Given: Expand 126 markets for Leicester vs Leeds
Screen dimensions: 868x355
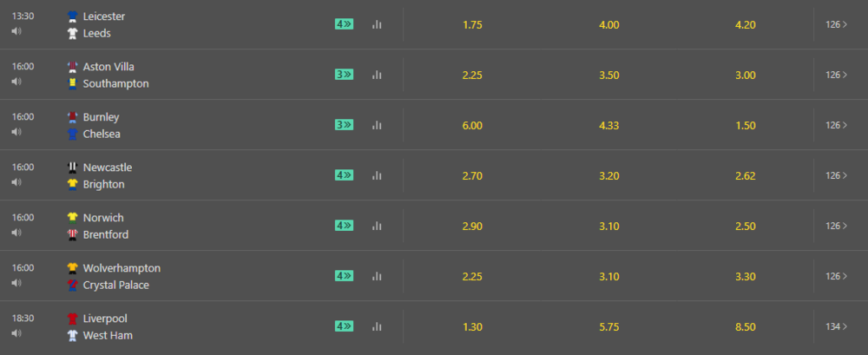Looking at the screenshot, I should (837, 24).
